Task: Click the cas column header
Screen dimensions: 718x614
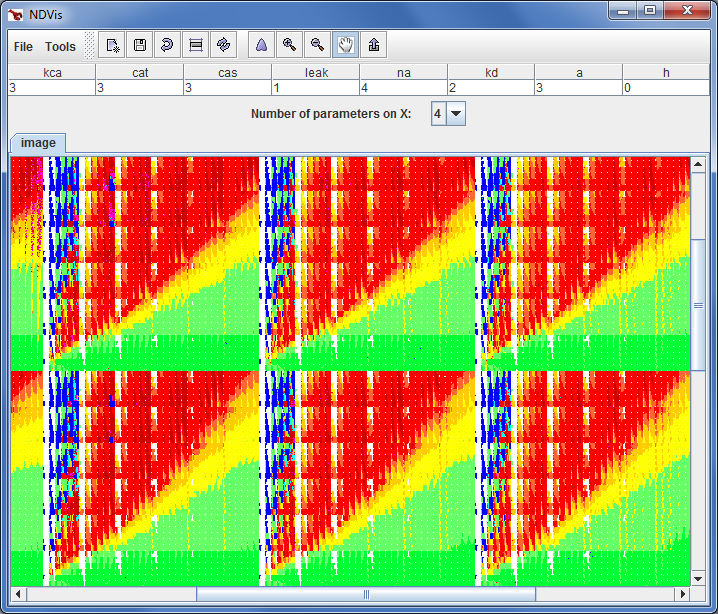Action: tap(228, 72)
